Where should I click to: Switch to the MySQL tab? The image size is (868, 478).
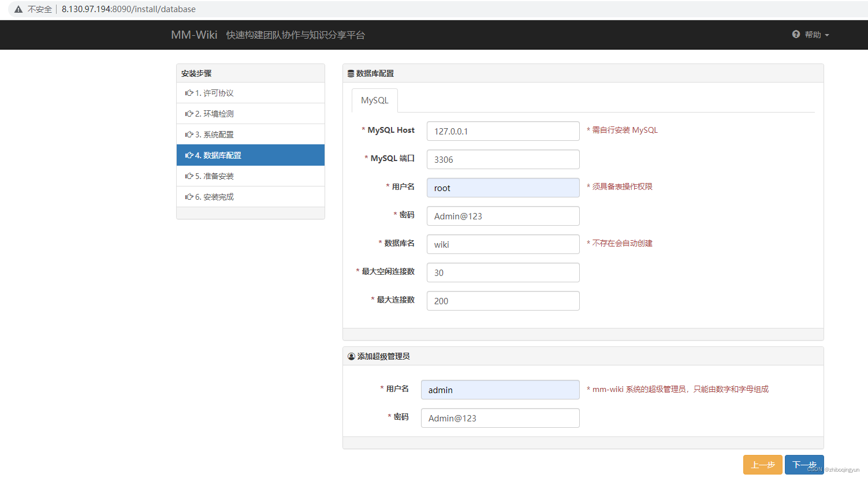375,100
